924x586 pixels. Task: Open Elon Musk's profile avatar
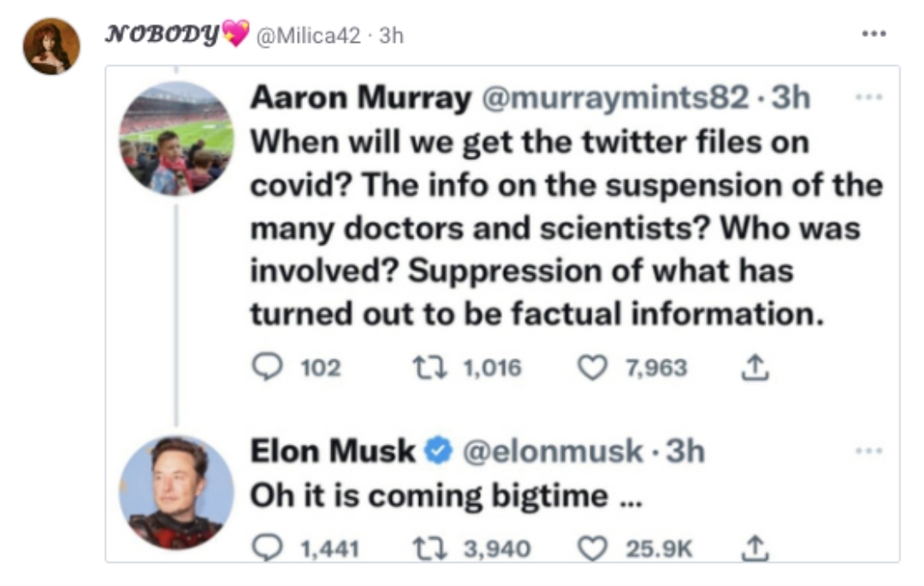(175, 492)
